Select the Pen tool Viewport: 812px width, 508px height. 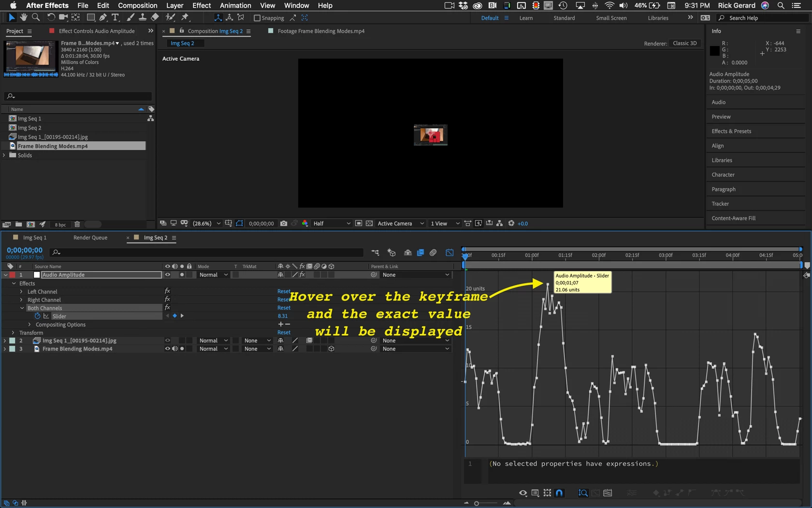pyautogui.click(x=103, y=17)
